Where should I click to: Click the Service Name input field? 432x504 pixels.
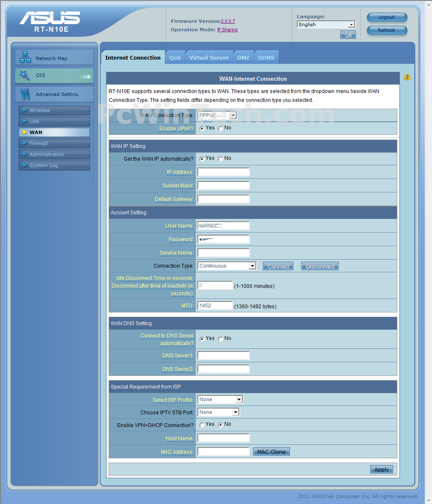click(224, 253)
